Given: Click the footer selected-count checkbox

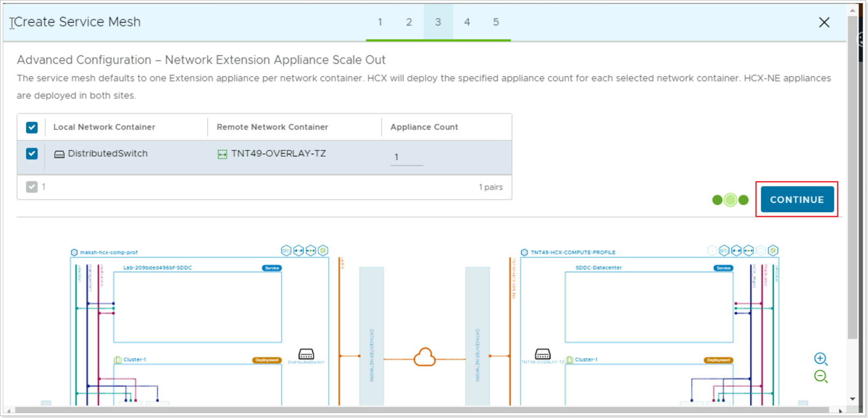Looking at the screenshot, I should [x=32, y=187].
